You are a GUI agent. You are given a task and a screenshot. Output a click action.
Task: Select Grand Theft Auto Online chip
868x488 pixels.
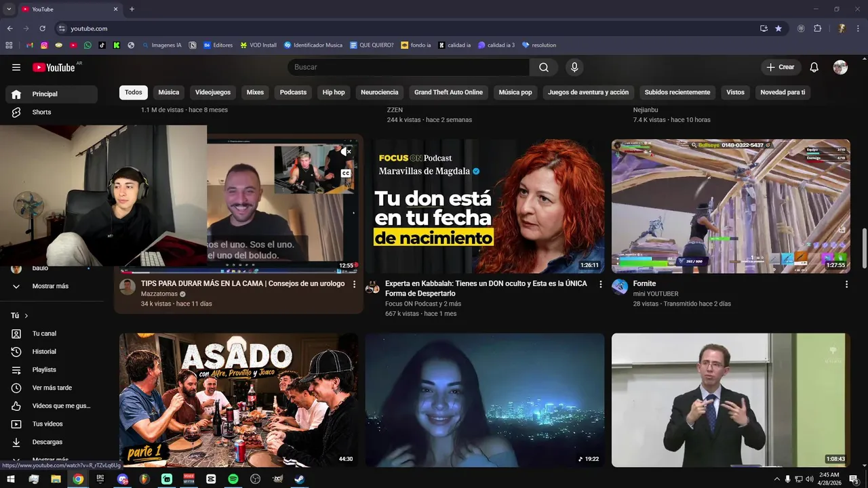[x=448, y=92]
